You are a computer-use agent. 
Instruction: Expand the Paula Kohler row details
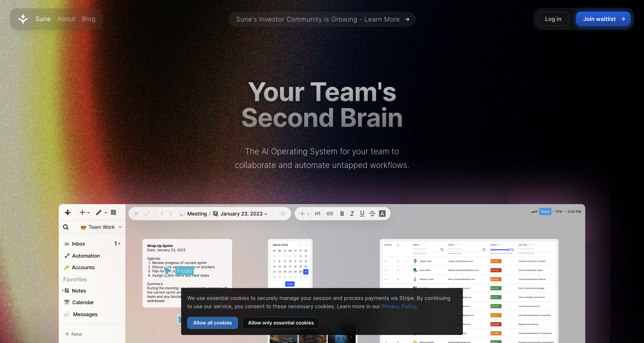pyautogui.click(x=398, y=270)
